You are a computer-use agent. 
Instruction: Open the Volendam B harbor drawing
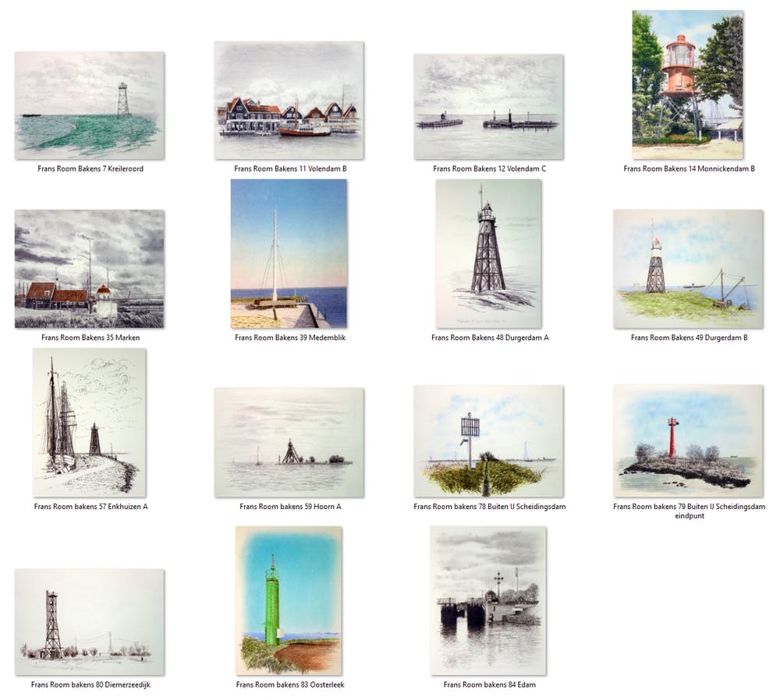coord(289,101)
